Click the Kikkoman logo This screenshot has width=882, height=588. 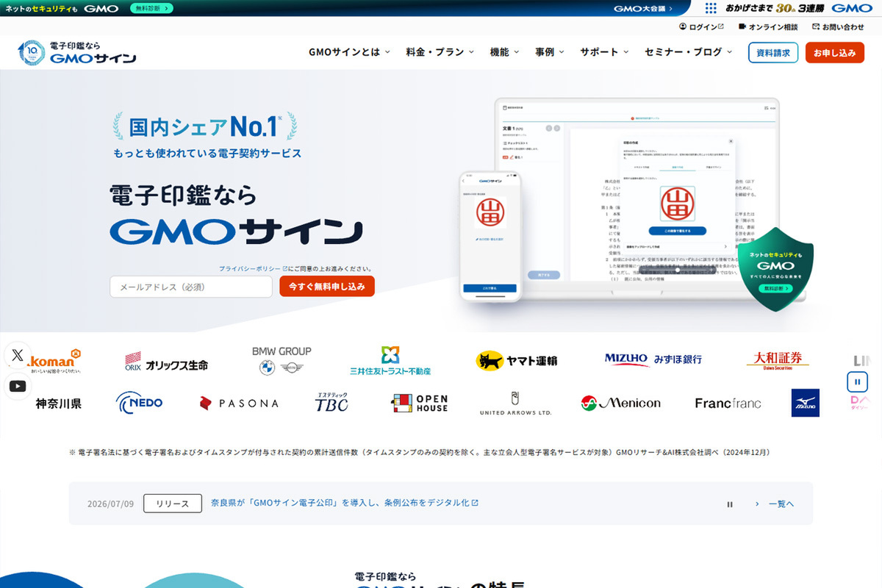[x=56, y=360]
